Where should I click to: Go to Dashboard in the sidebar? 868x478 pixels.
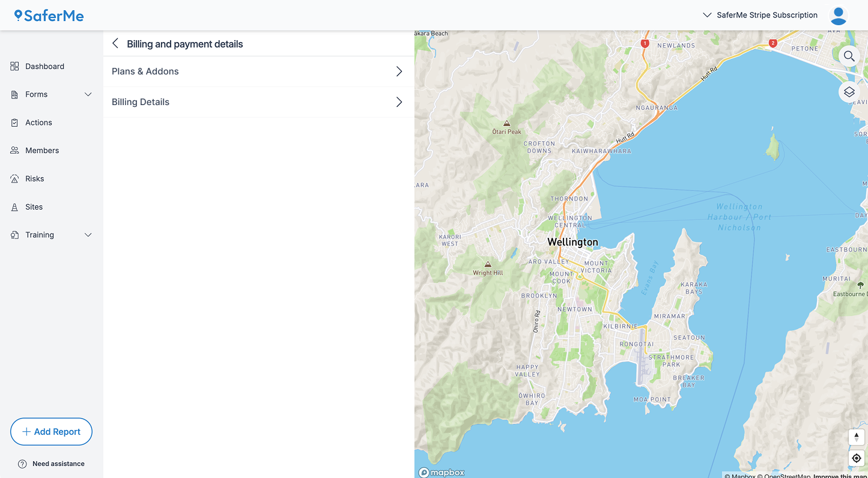pos(44,67)
